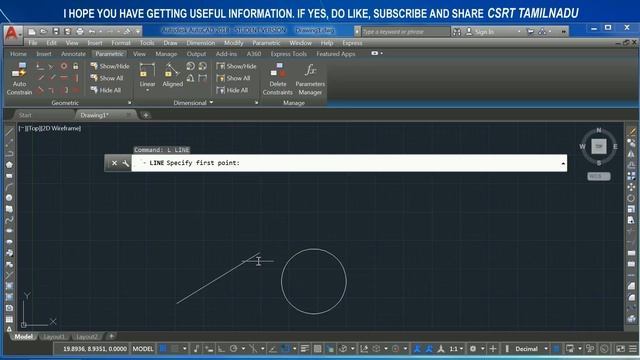This screenshot has width=640, height=360.
Task: Click dimensional Show All constraints button
Action: (x=234, y=78)
